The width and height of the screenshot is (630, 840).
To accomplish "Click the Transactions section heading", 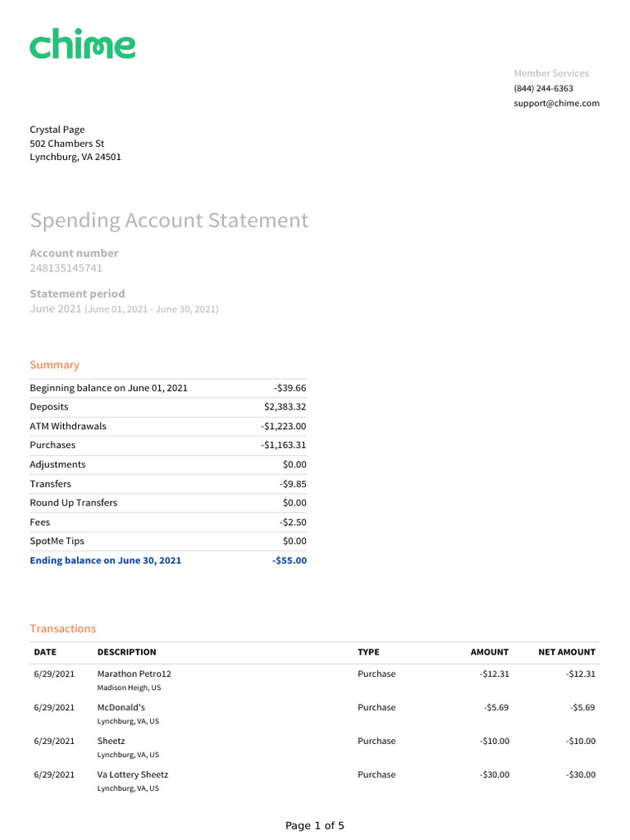I will [62, 629].
